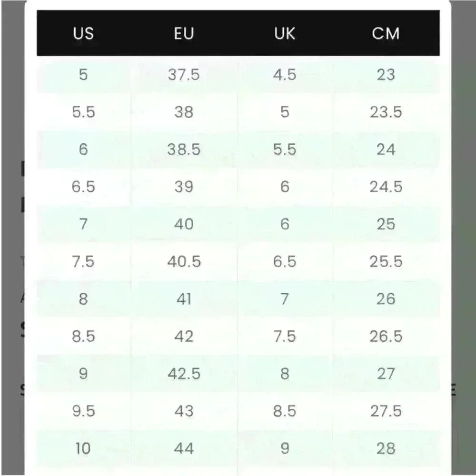476x476 pixels.
Task: Click EU size 40 cell
Action: [x=184, y=224]
